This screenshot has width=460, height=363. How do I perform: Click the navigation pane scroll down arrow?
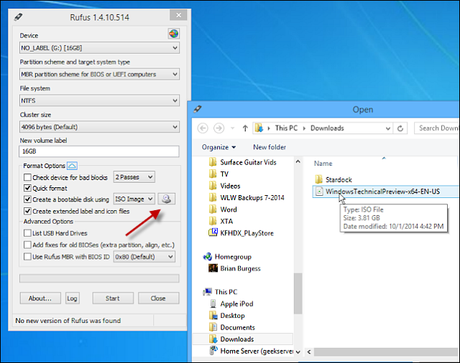[x=298, y=352]
